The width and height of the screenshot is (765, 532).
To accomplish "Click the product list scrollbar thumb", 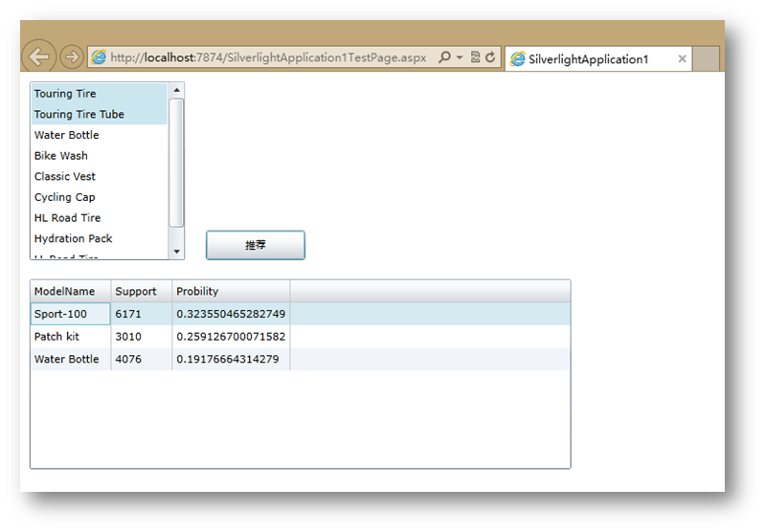I will click(176, 163).
